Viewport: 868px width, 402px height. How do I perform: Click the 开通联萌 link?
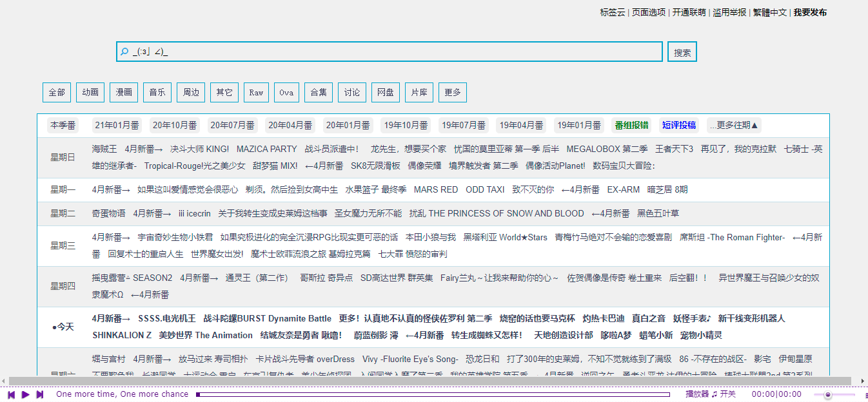689,12
